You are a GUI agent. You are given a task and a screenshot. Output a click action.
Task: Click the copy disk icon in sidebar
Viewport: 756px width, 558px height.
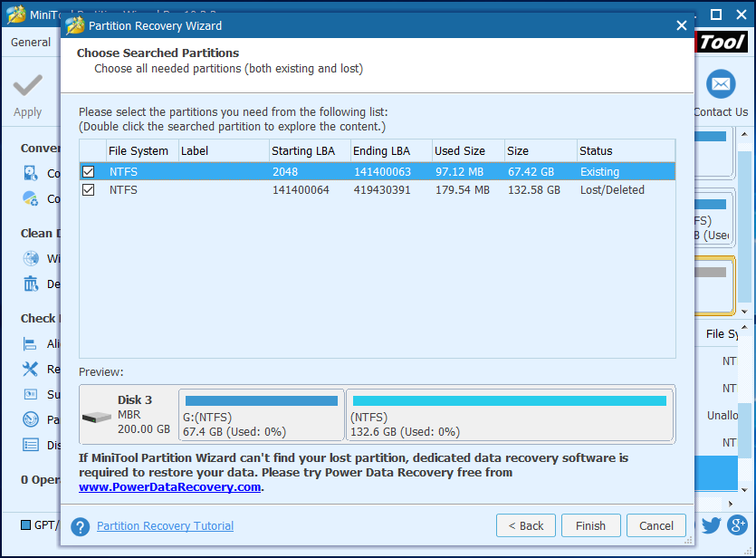click(x=31, y=173)
